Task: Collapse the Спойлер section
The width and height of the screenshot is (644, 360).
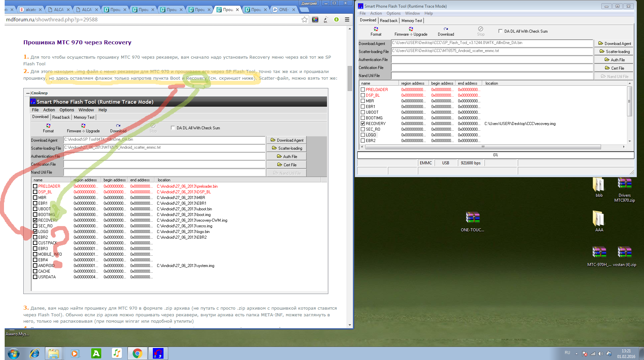Action: tap(28, 93)
